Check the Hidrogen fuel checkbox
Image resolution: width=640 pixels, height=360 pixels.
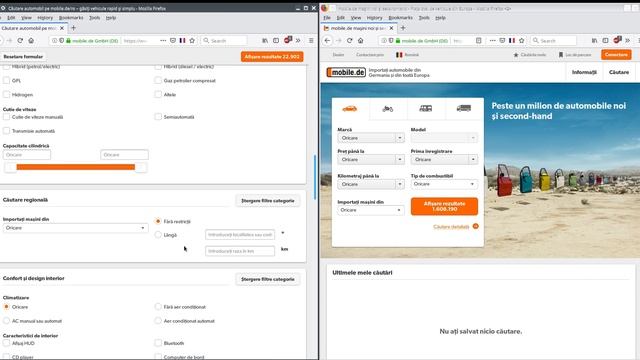[x=6, y=94]
